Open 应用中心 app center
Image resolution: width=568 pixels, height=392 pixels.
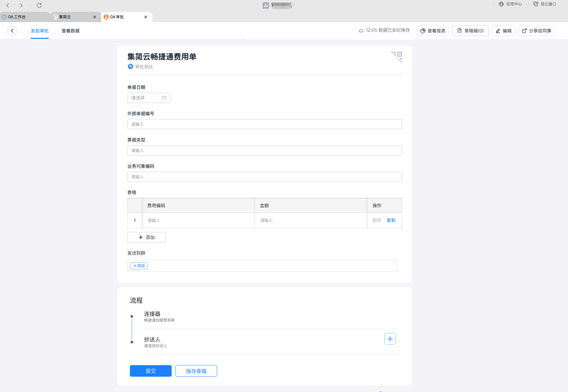click(x=510, y=5)
